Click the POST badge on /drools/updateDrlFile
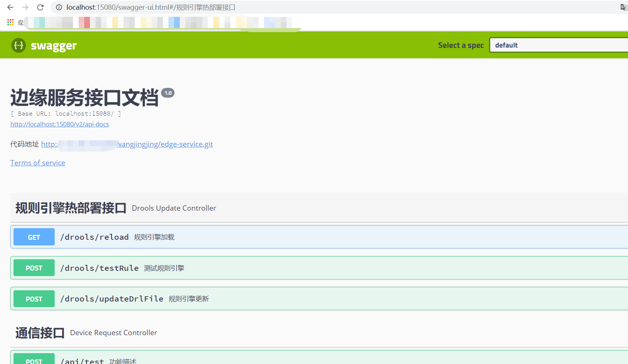The image size is (628, 364). [33, 299]
